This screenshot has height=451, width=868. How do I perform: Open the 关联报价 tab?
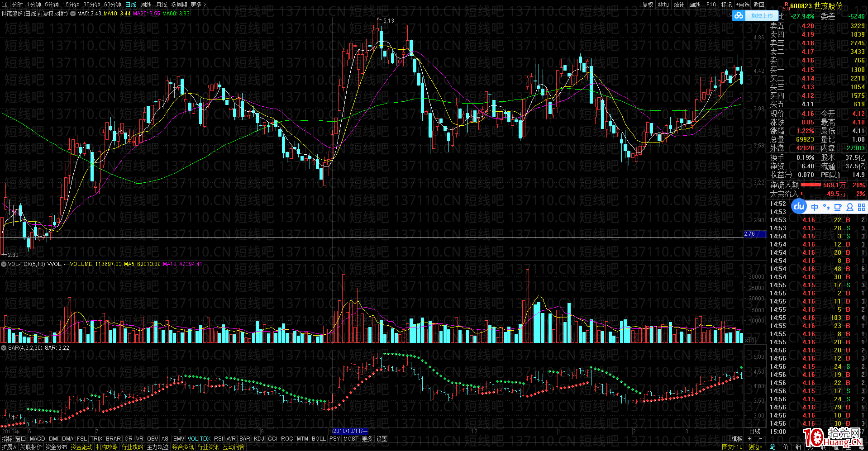(x=31, y=447)
